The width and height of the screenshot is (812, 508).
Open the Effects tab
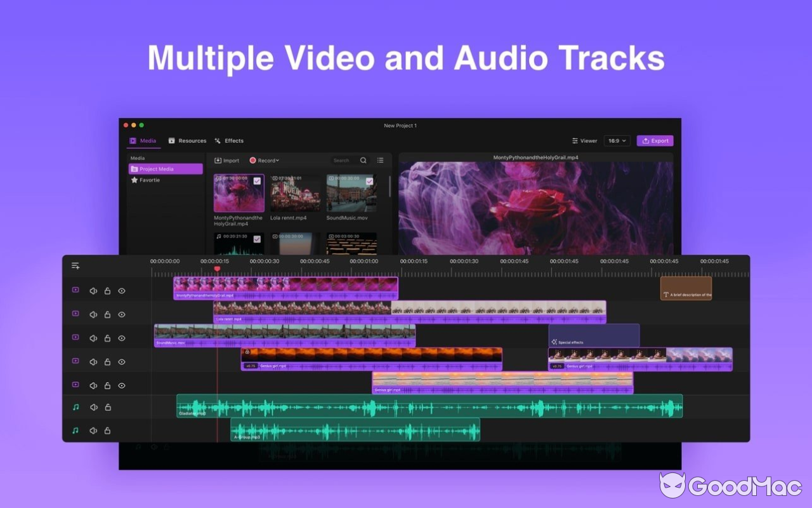(230, 140)
